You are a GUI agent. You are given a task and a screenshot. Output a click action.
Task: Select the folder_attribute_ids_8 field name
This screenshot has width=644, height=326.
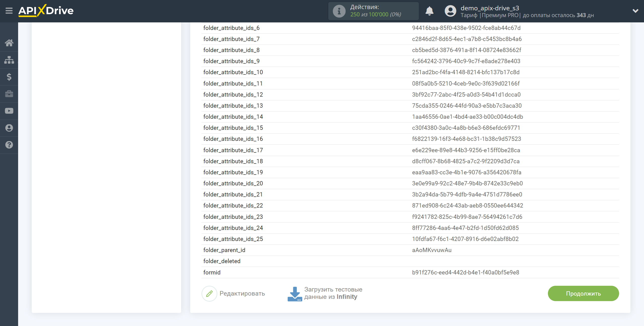[231, 50]
